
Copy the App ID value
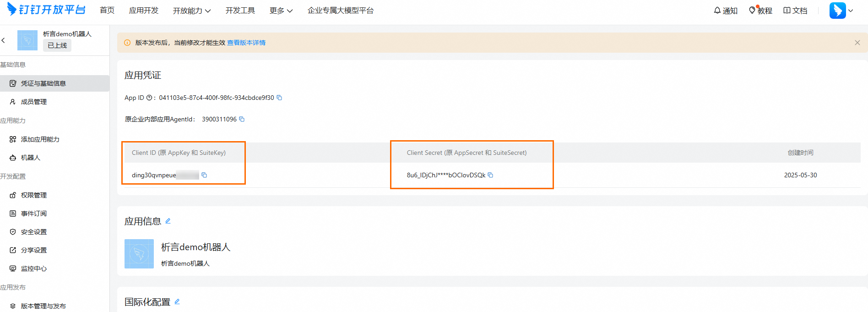point(279,98)
